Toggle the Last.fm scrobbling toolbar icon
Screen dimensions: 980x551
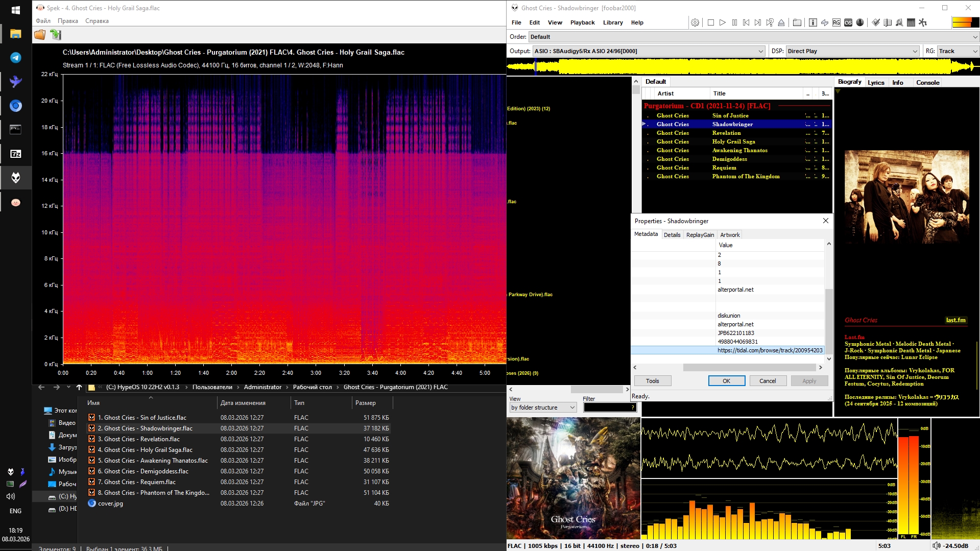tap(848, 22)
